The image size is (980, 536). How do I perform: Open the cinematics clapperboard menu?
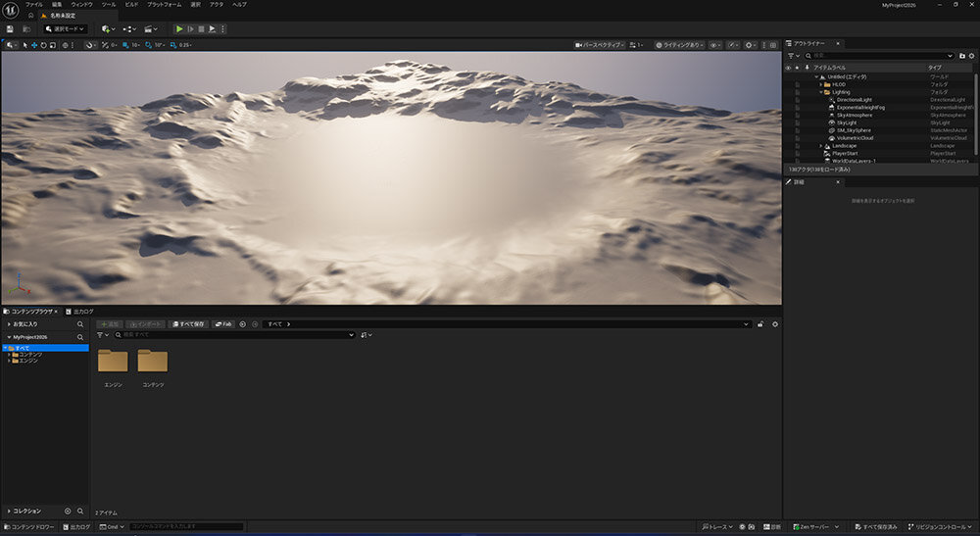[x=152, y=29]
